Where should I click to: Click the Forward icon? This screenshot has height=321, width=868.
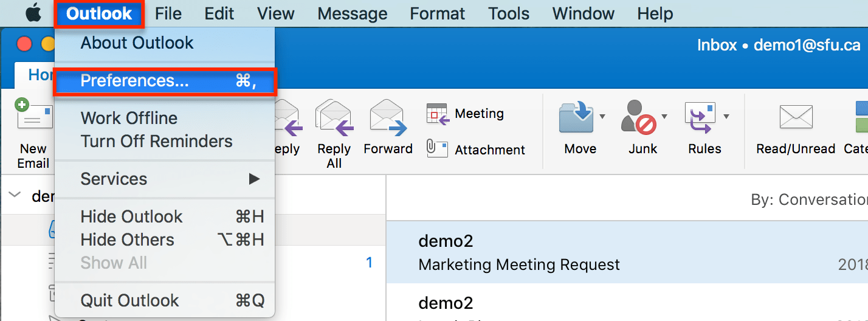(x=388, y=117)
